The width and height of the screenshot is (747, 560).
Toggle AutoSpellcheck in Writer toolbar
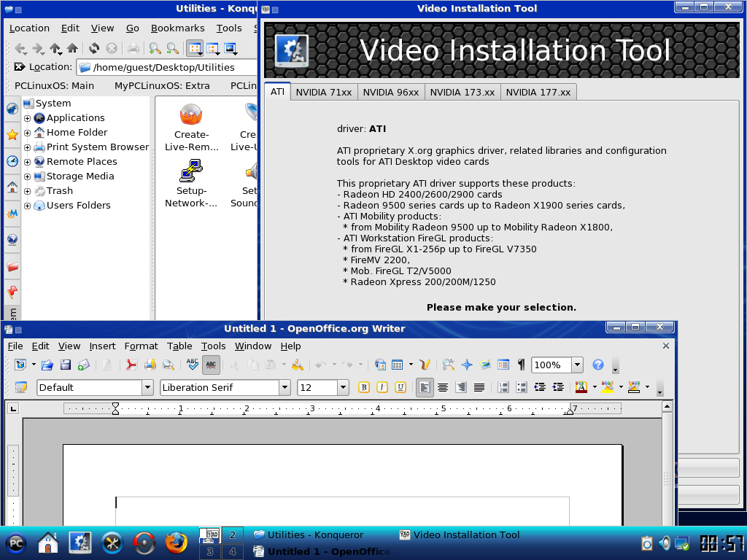click(211, 365)
